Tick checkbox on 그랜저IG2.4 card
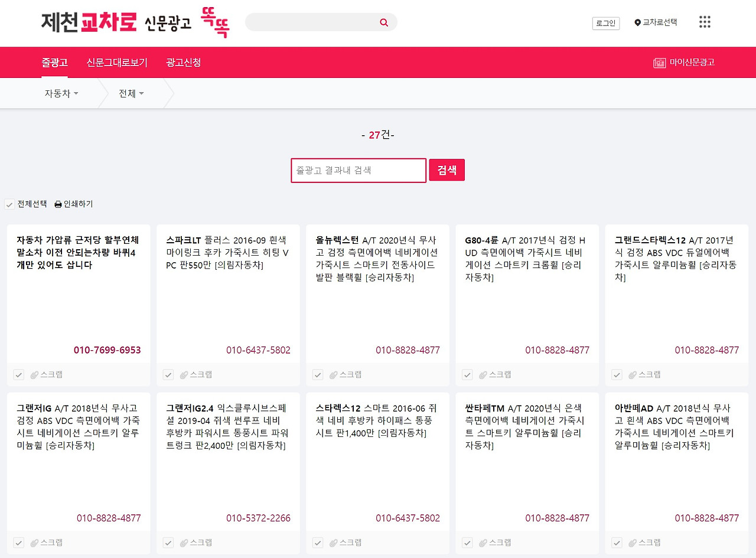Image resolution: width=756 pixels, height=558 pixels. (168, 543)
